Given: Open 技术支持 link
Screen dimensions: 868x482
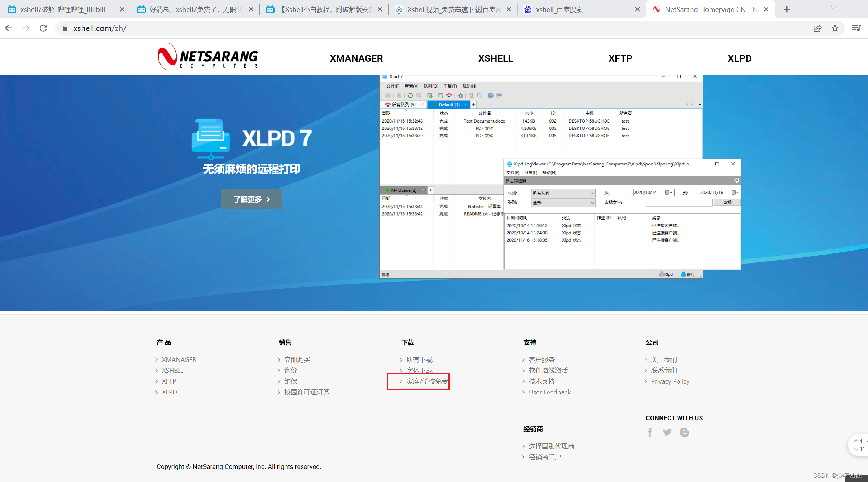Looking at the screenshot, I should [542, 381].
